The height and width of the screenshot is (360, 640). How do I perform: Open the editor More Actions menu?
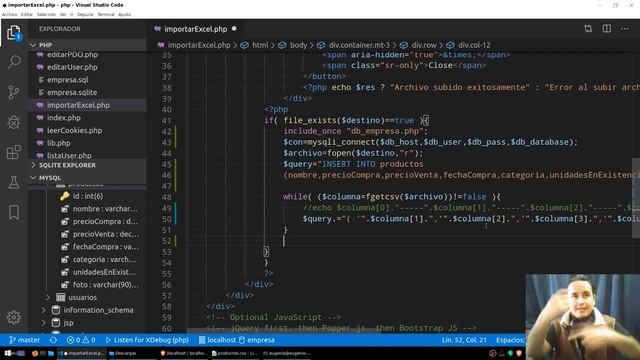625,29
